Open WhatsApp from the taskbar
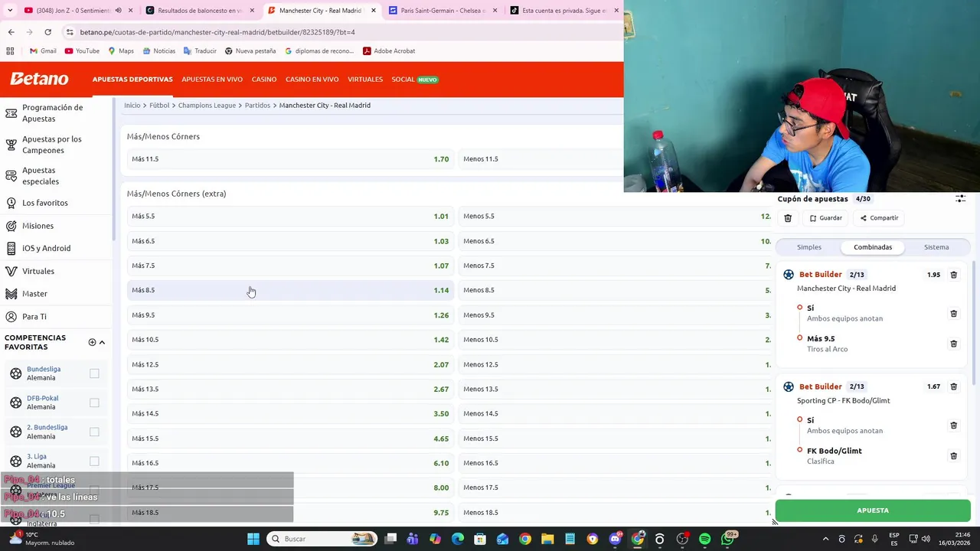 [727, 539]
